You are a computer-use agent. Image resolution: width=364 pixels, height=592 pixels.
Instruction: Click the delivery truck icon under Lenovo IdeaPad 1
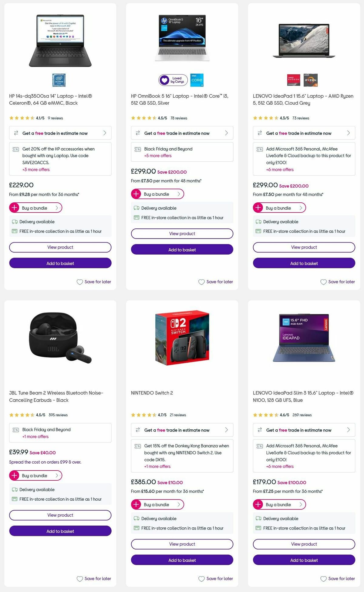(258, 222)
